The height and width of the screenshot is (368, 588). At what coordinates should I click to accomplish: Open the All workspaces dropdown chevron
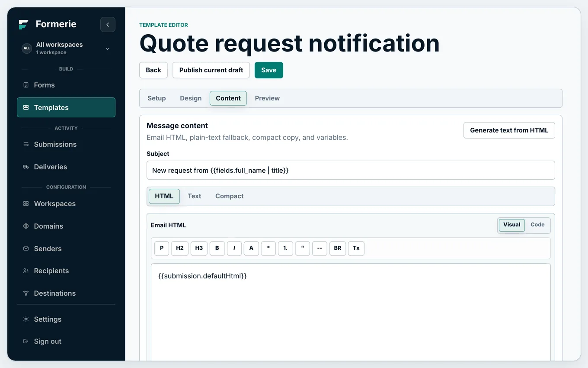tap(107, 48)
